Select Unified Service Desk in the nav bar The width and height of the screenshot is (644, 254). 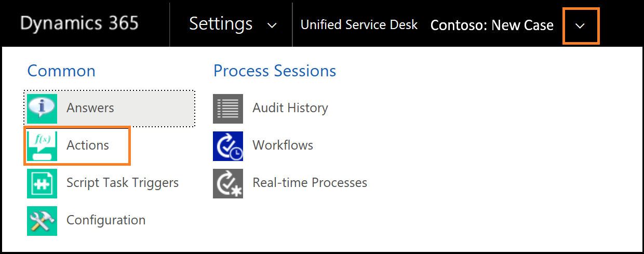(359, 24)
